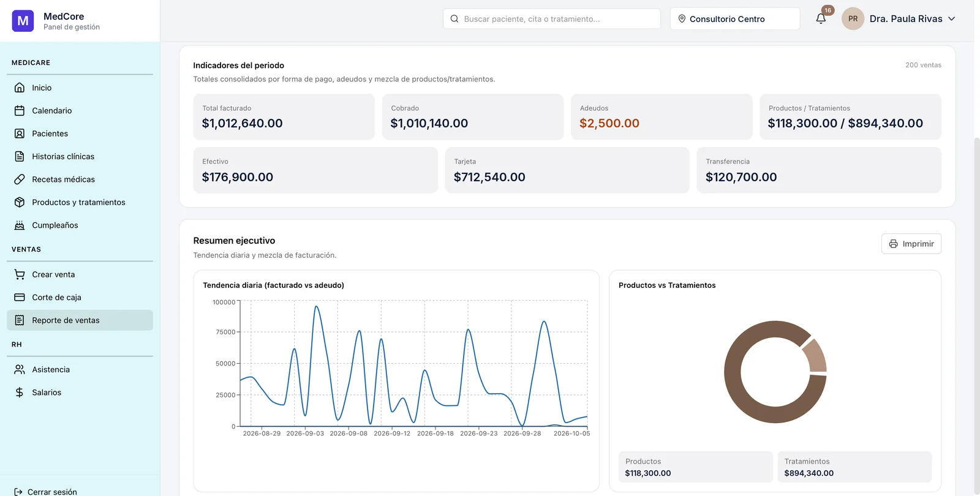Open the Inicio home icon
This screenshot has width=980, height=496.
coord(20,88)
